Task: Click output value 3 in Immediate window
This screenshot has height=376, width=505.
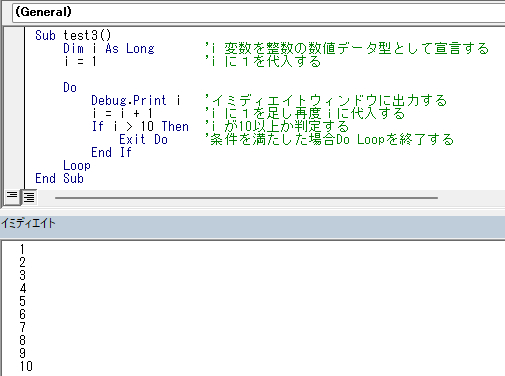Action: (x=22, y=275)
